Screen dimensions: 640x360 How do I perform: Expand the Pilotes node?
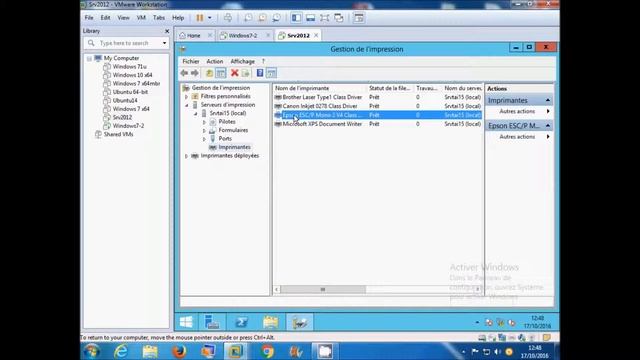[x=204, y=122]
